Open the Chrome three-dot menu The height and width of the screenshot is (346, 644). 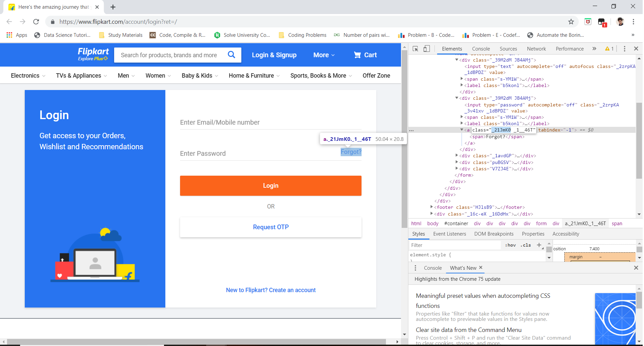[x=633, y=22]
